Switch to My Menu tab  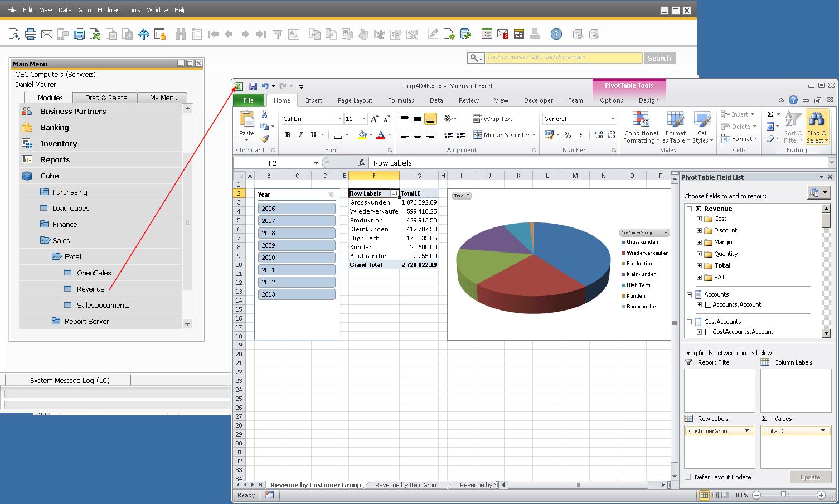(x=163, y=98)
